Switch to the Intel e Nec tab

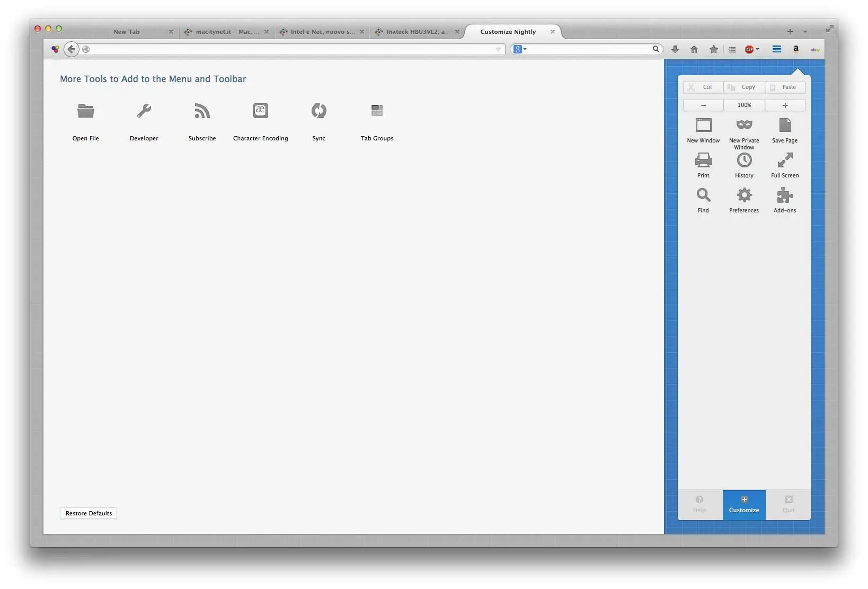(323, 32)
